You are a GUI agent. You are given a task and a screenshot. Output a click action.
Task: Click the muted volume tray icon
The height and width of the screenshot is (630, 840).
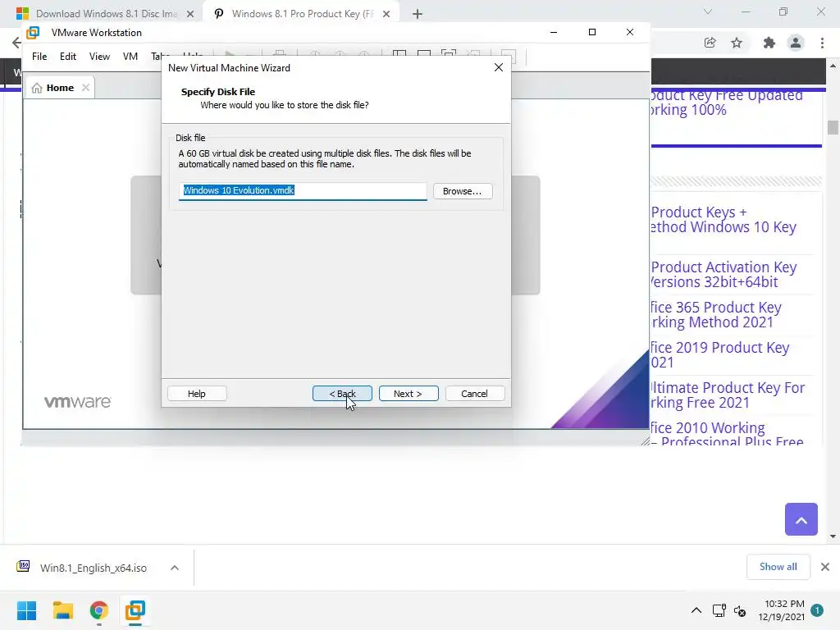[x=740, y=610]
